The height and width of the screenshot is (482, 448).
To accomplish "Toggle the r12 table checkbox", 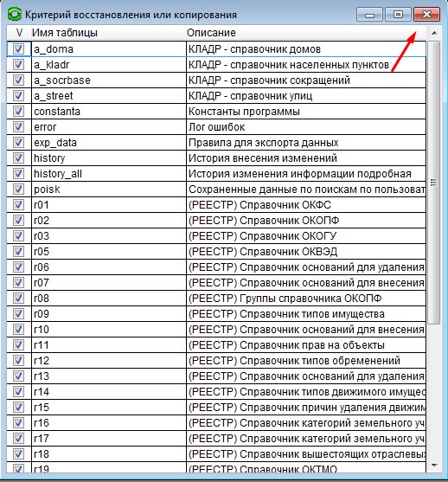I will tap(18, 360).
